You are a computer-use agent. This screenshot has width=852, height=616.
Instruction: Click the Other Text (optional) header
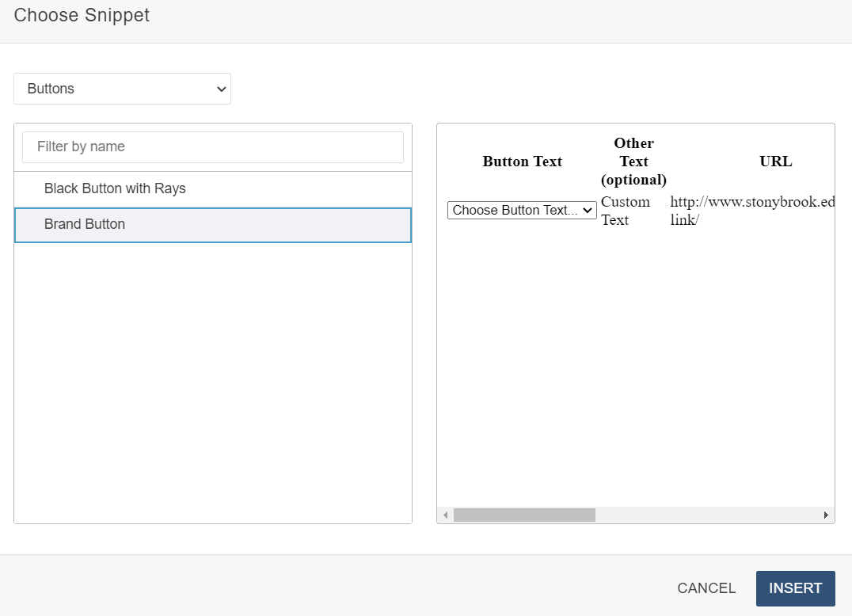[x=633, y=162]
